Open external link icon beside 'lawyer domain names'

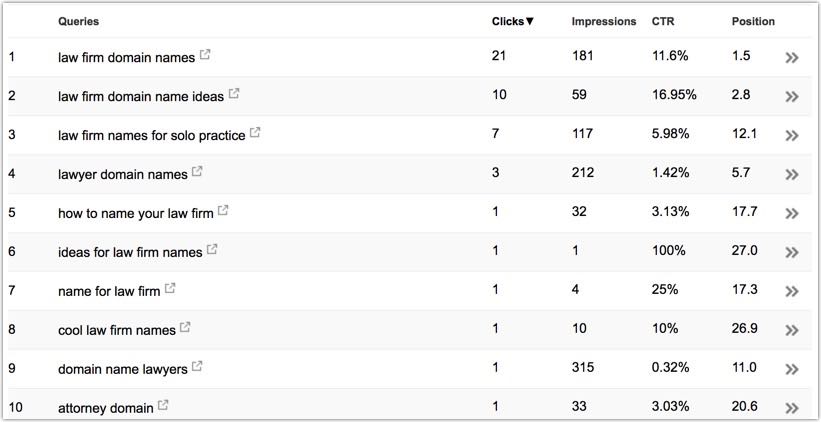coord(197,171)
